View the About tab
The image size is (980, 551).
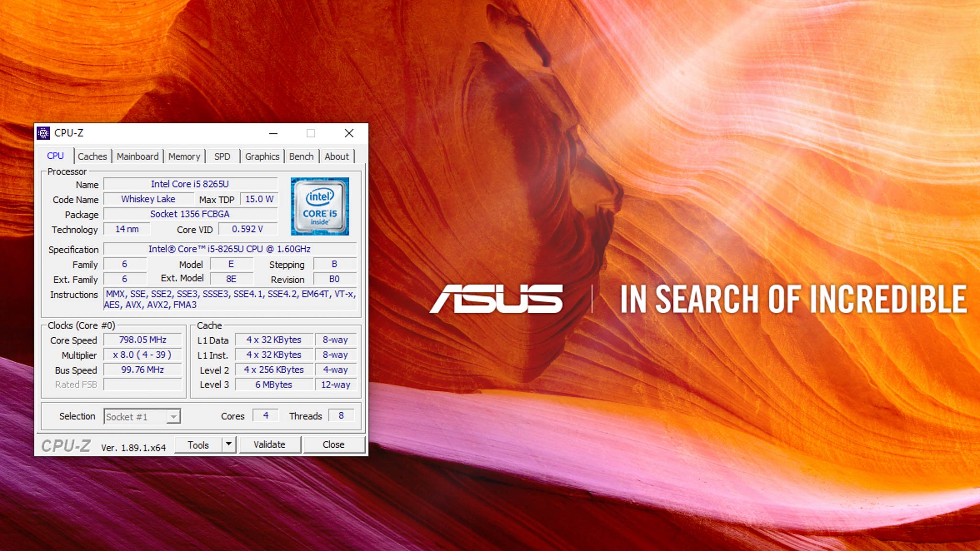[336, 156]
